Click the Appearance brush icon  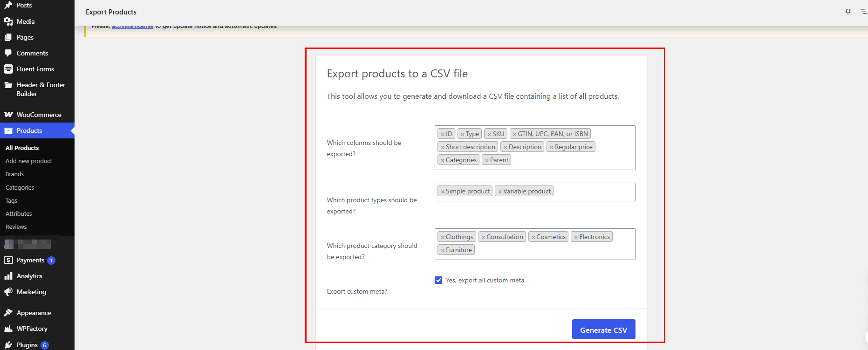coord(8,313)
